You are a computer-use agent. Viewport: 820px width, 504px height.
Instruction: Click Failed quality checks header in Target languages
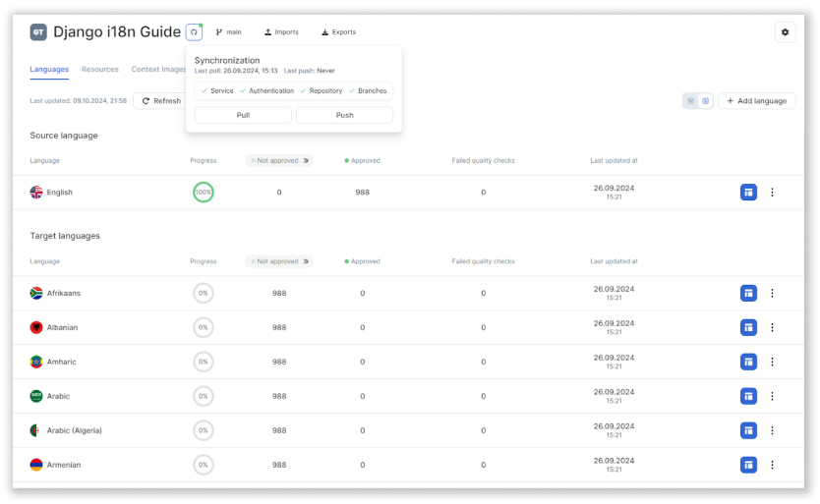click(x=483, y=261)
